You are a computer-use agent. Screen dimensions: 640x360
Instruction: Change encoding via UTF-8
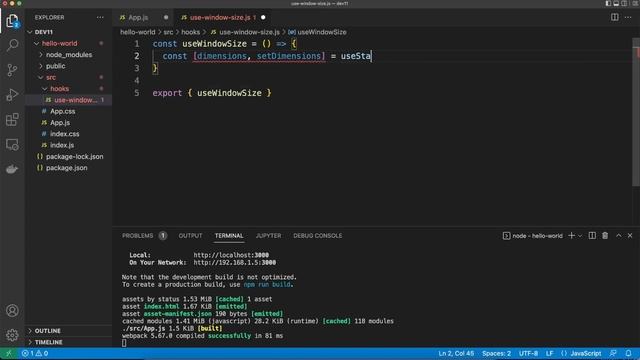528,353
